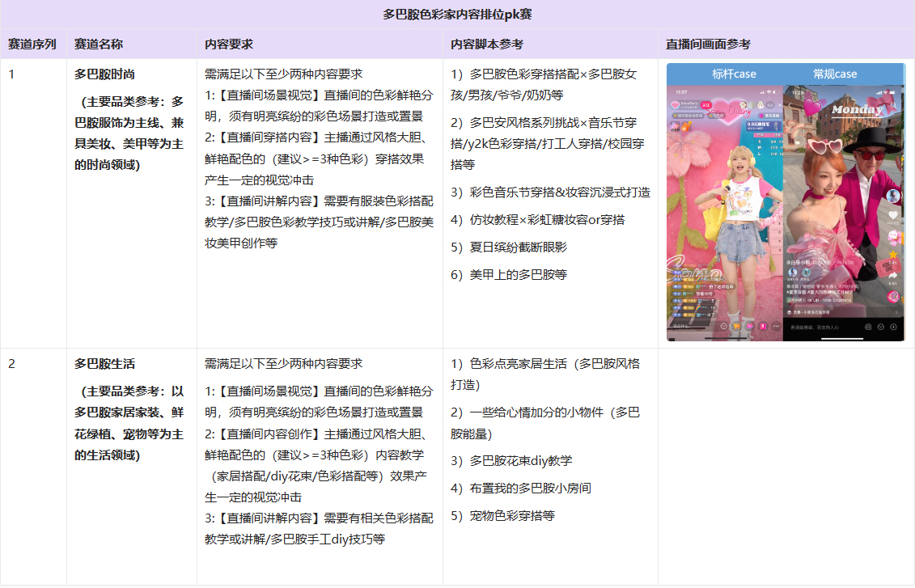Screen dimensions: 915x588
Task: Open the 9.9元 promotion panel in the livestream
Action: tap(764, 126)
